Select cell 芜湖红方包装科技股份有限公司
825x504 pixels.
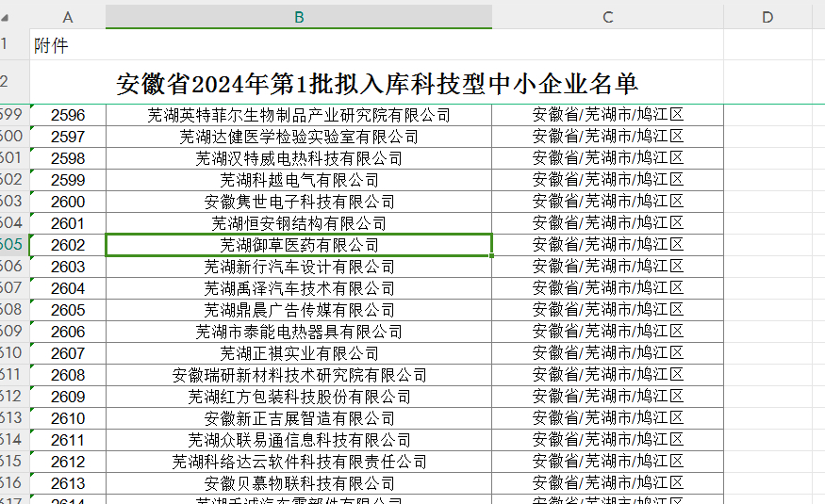(x=299, y=397)
